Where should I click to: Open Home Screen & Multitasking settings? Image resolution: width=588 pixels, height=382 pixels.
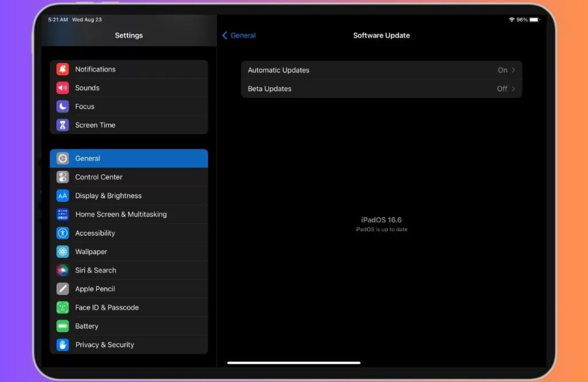(129, 214)
